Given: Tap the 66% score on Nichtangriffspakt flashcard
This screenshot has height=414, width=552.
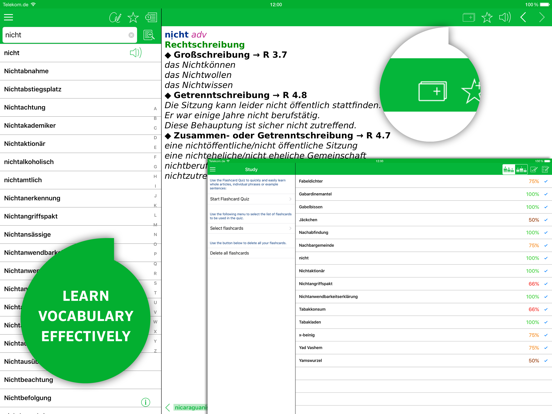Looking at the screenshot, I should pos(534,284).
